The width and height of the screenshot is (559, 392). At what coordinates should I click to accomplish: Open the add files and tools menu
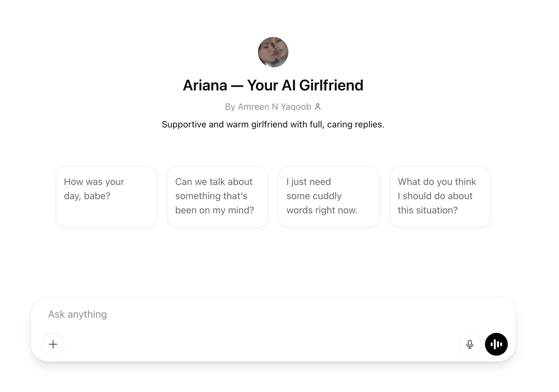click(x=53, y=344)
